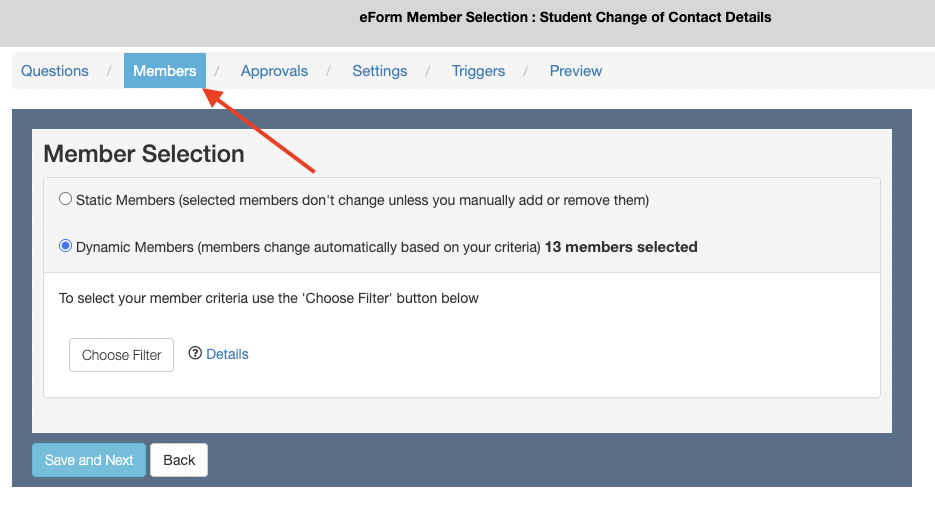Click the Dynamic Members description label
This screenshot has height=506, width=935.
point(308,246)
